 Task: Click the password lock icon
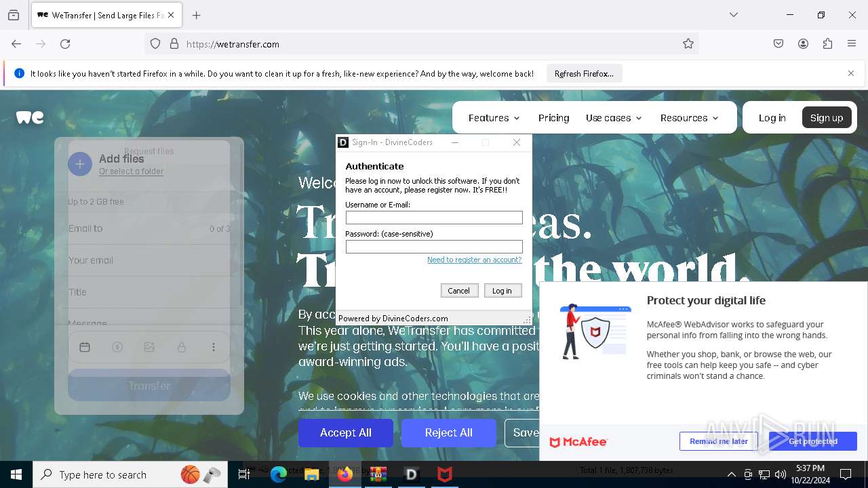tap(182, 347)
